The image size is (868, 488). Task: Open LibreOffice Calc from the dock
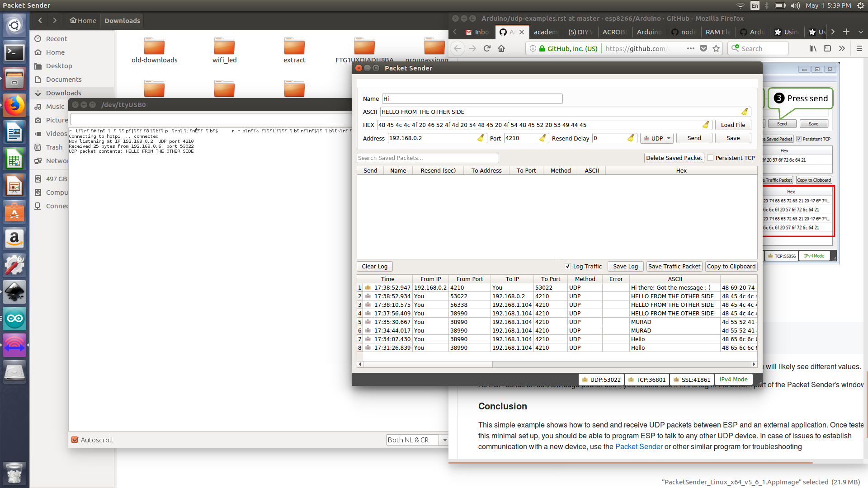point(14,159)
